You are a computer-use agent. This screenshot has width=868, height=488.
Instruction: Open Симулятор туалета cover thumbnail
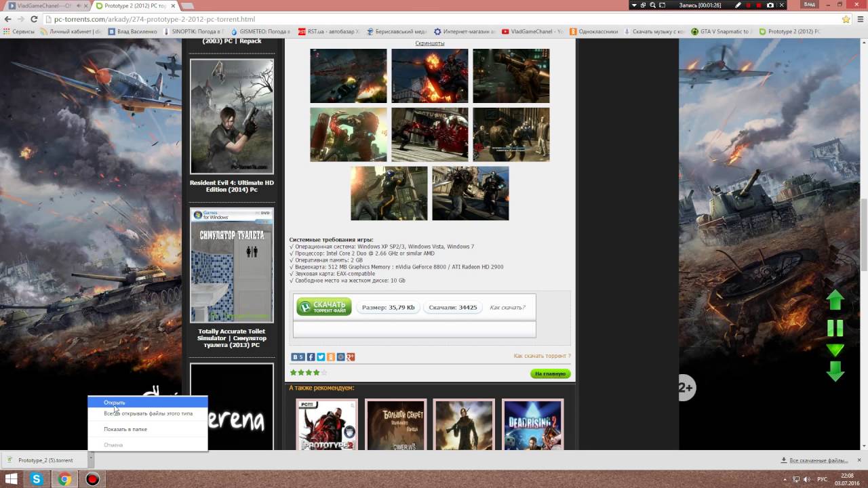(232, 265)
